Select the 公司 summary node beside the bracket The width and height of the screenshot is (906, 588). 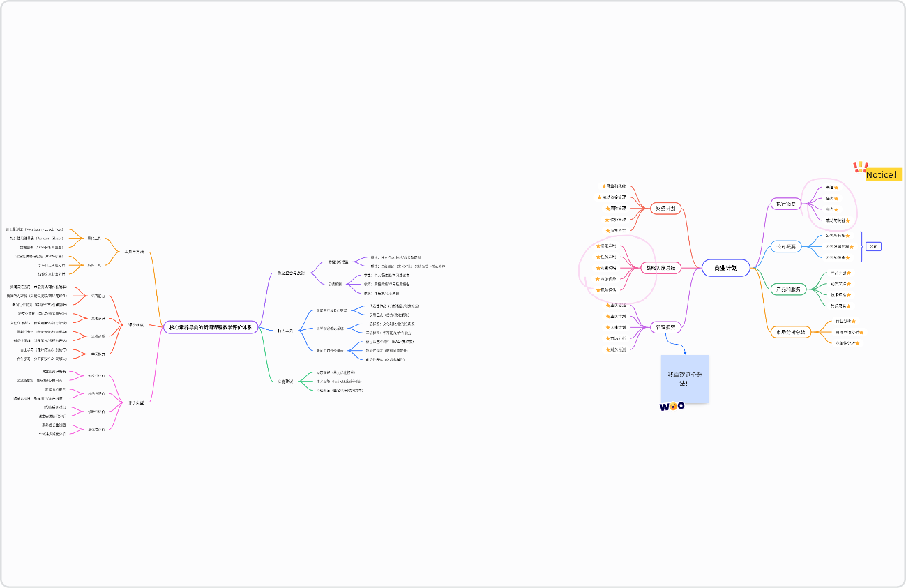pos(874,246)
